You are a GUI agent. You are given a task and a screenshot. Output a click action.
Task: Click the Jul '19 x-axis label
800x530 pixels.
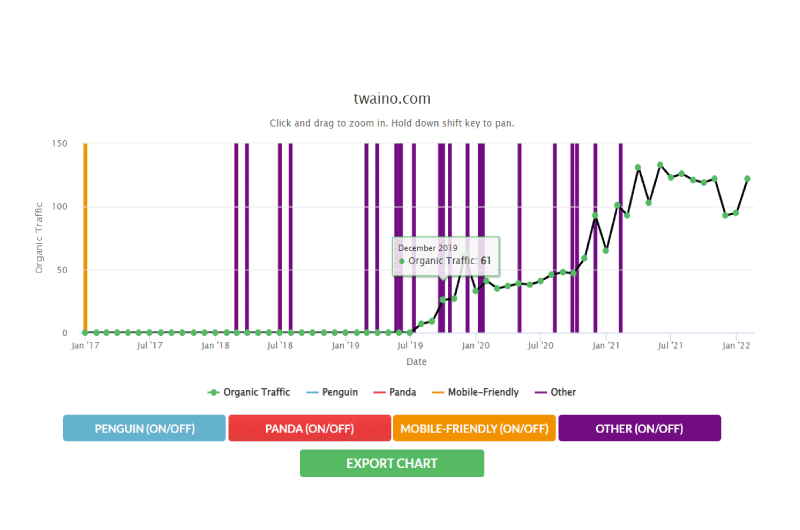tap(410, 346)
